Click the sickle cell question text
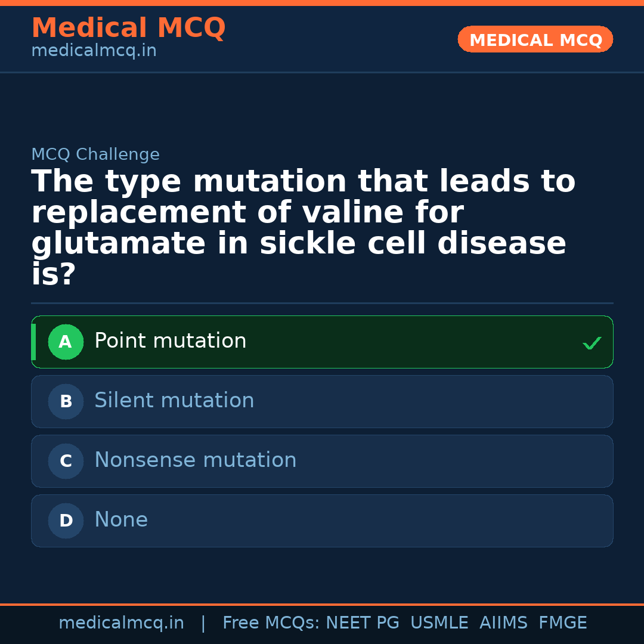Viewport: 644px width, 644px height. (303, 228)
